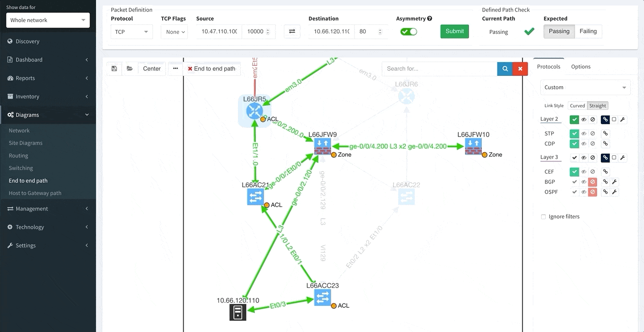644x332 pixels.
Task: Run the search with the magnifier button
Action: (505, 69)
